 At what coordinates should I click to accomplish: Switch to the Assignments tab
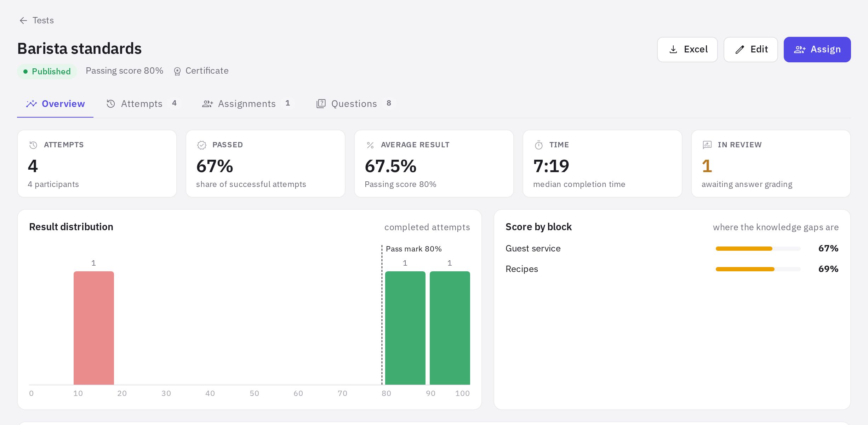(248, 104)
